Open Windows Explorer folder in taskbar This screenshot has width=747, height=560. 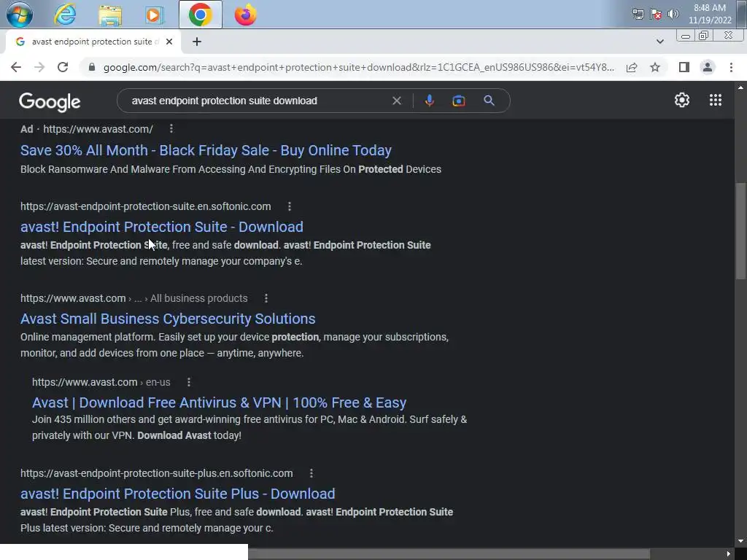coord(110,15)
